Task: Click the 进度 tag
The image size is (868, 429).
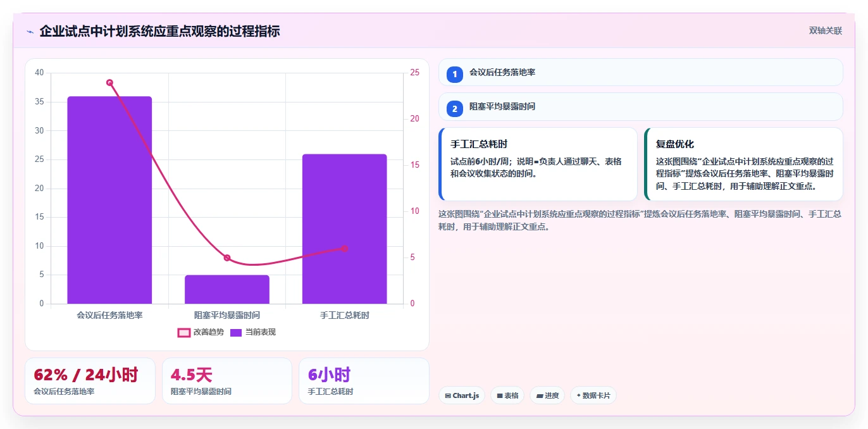Action: click(x=547, y=395)
